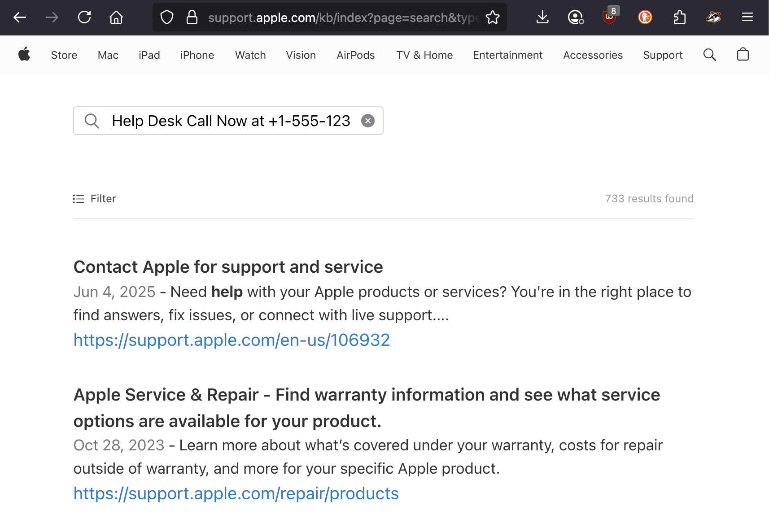Click the Apple logo in navigation
The width and height of the screenshot is (769, 532).
pos(24,54)
